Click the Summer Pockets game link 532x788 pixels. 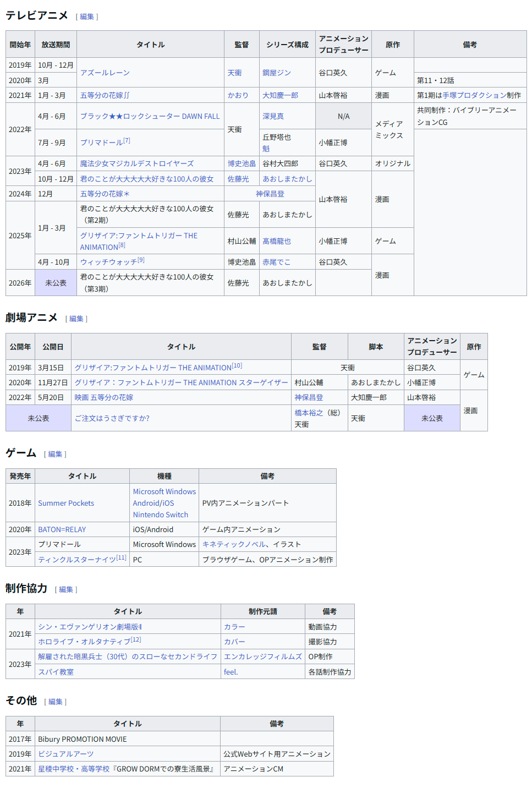click(x=66, y=503)
